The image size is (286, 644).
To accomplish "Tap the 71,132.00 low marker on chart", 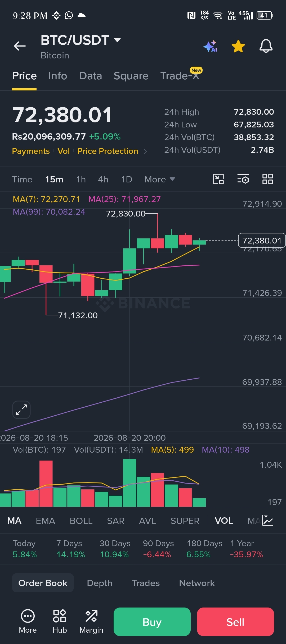I will tap(78, 315).
